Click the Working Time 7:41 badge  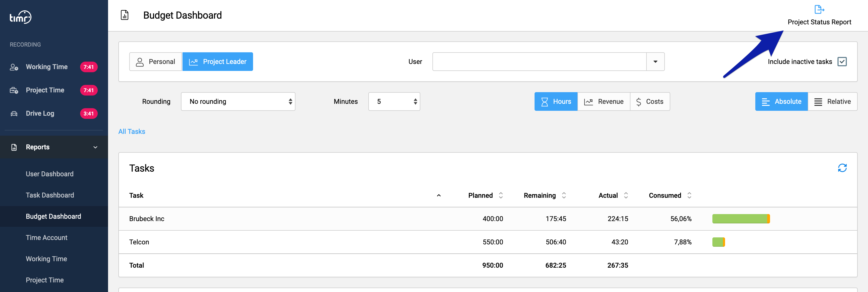89,67
